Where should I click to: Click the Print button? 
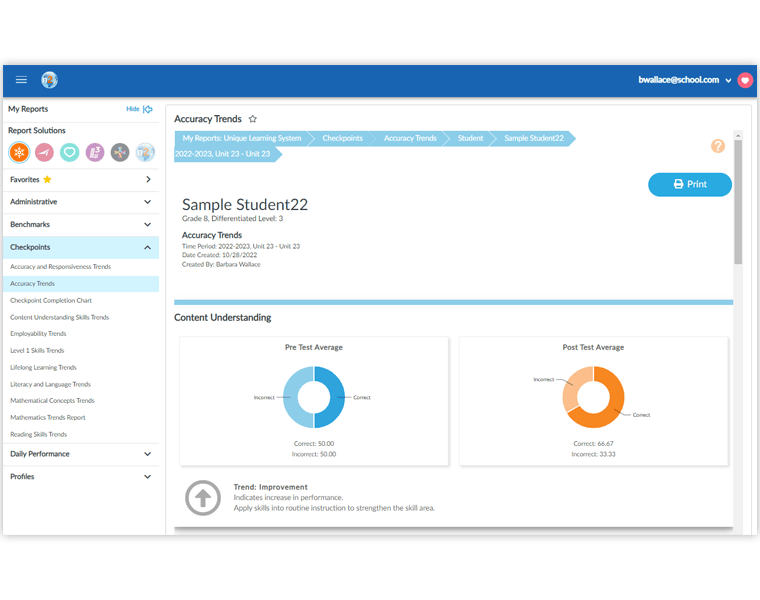click(x=690, y=185)
